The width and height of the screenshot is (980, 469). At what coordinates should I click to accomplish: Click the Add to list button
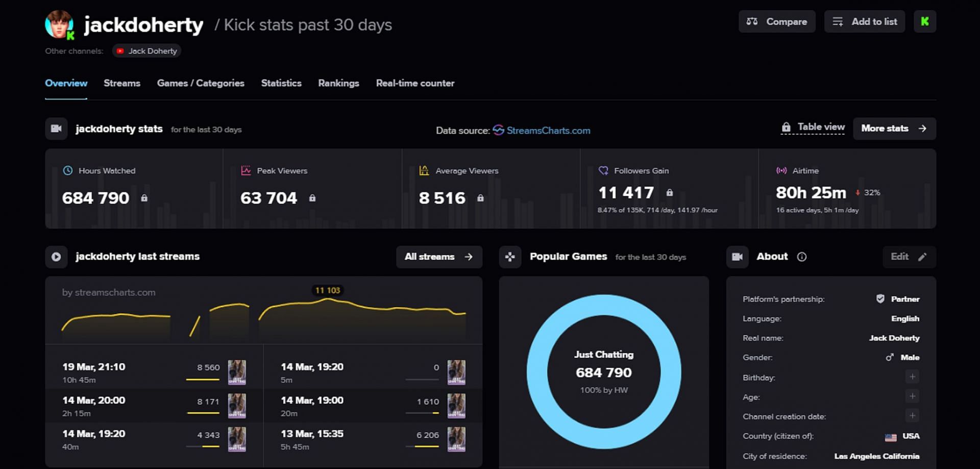coord(864,21)
